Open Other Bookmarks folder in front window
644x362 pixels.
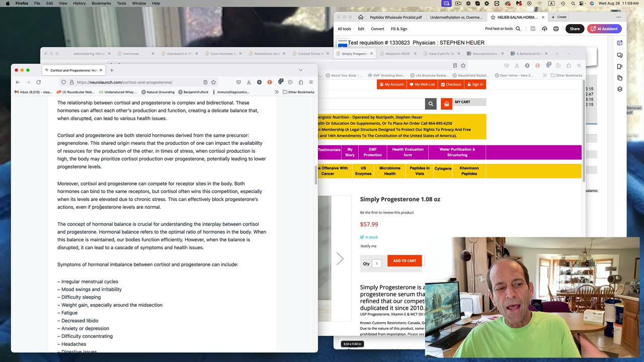click(x=298, y=92)
